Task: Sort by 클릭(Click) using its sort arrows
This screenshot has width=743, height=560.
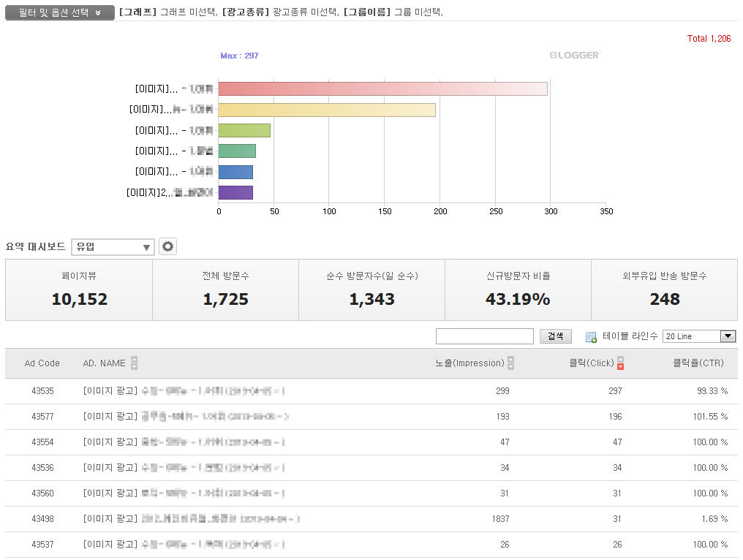Action: (x=621, y=363)
